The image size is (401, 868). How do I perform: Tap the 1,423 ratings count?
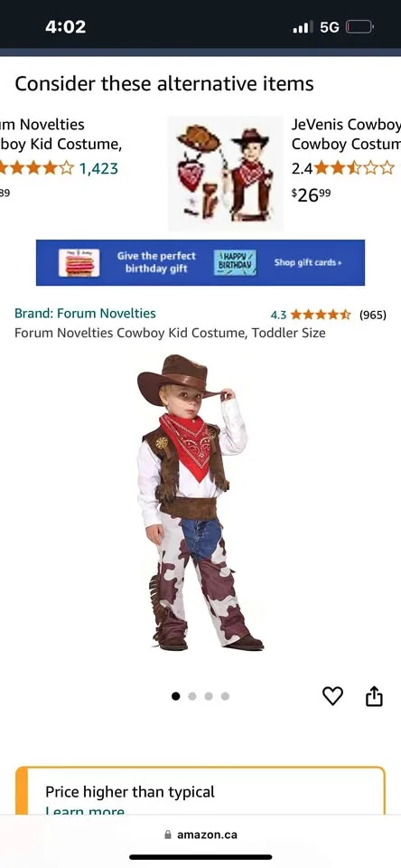click(98, 168)
